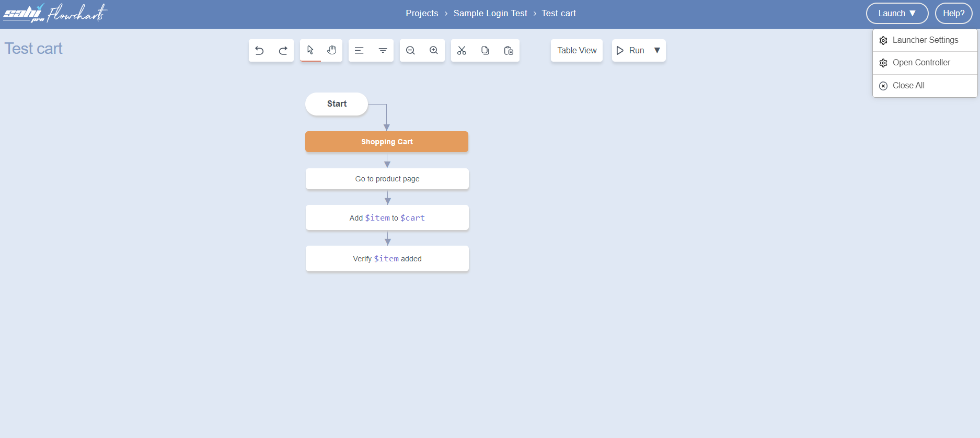Click the undo arrow icon
Image resolution: width=980 pixels, height=438 pixels.
[x=259, y=51]
